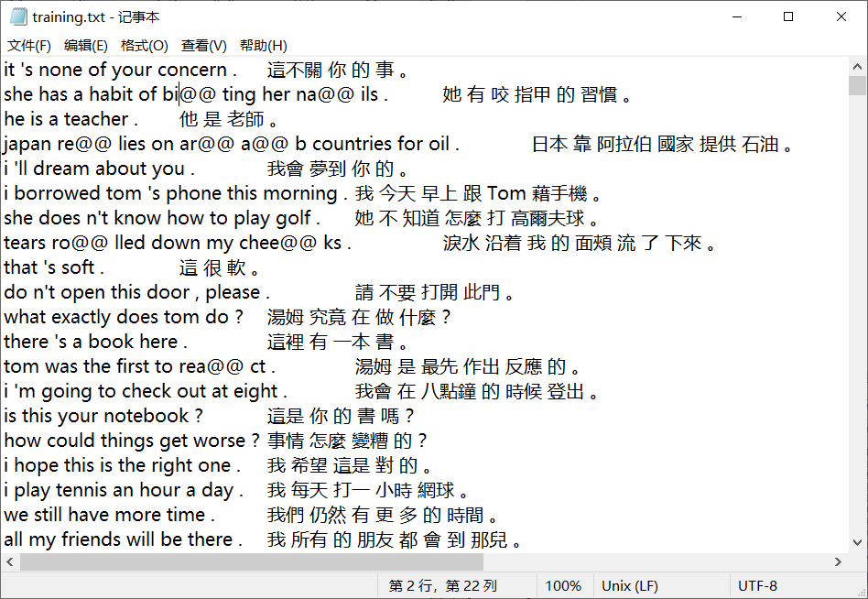Click the Chinese text '我會 在 八點鐘 的 時候 登出'
The image size is (868, 599).
pos(470,391)
